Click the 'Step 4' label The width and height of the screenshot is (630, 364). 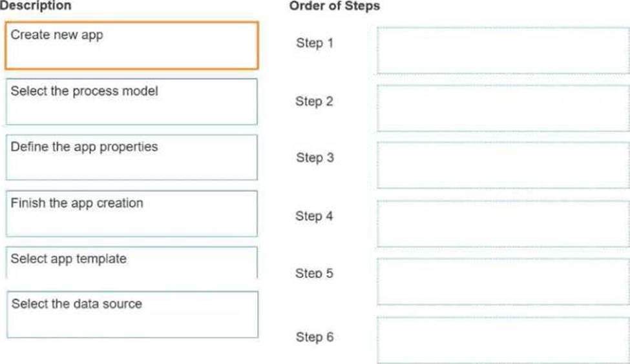314,216
